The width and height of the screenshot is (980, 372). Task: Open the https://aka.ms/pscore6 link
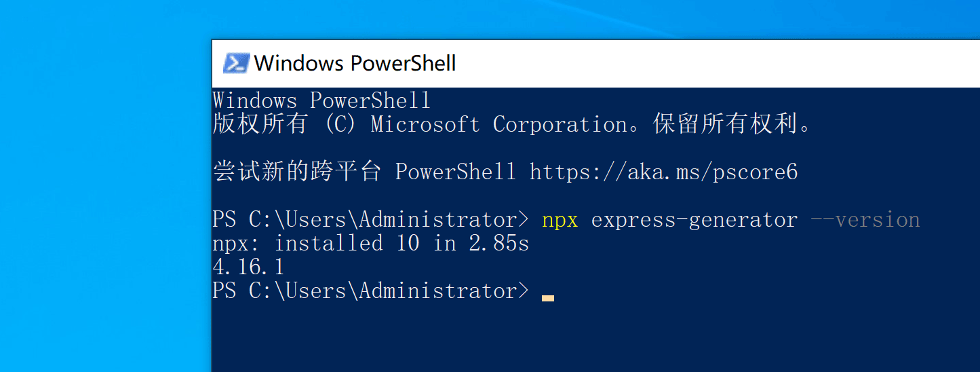point(663,172)
